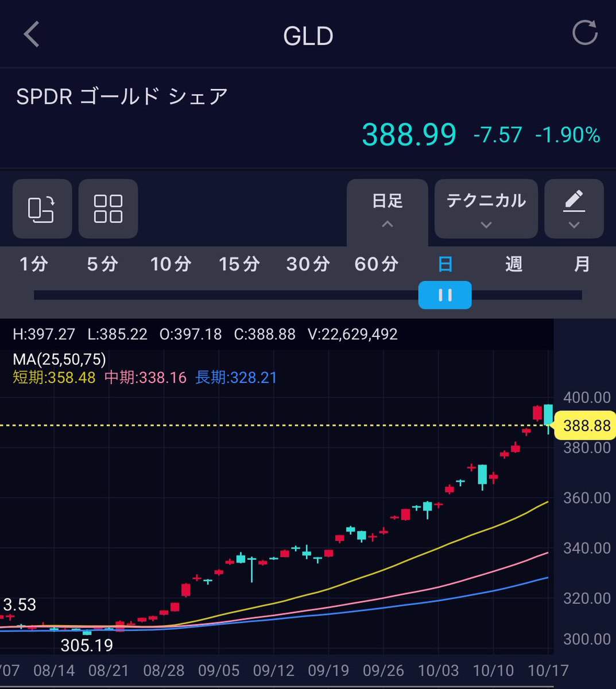This screenshot has height=689, width=616.
Task: Tap the V:22,629,492 volume readout
Action: pos(352,334)
